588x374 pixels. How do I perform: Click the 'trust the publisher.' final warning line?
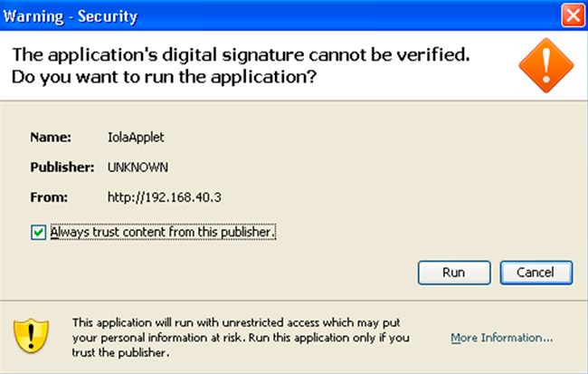click(x=120, y=352)
